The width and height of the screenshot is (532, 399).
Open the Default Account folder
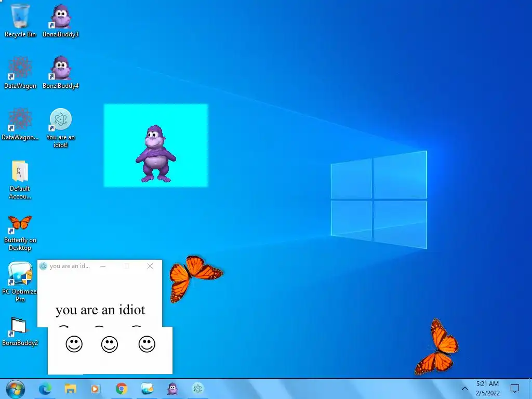pyautogui.click(x=20, y=179)
